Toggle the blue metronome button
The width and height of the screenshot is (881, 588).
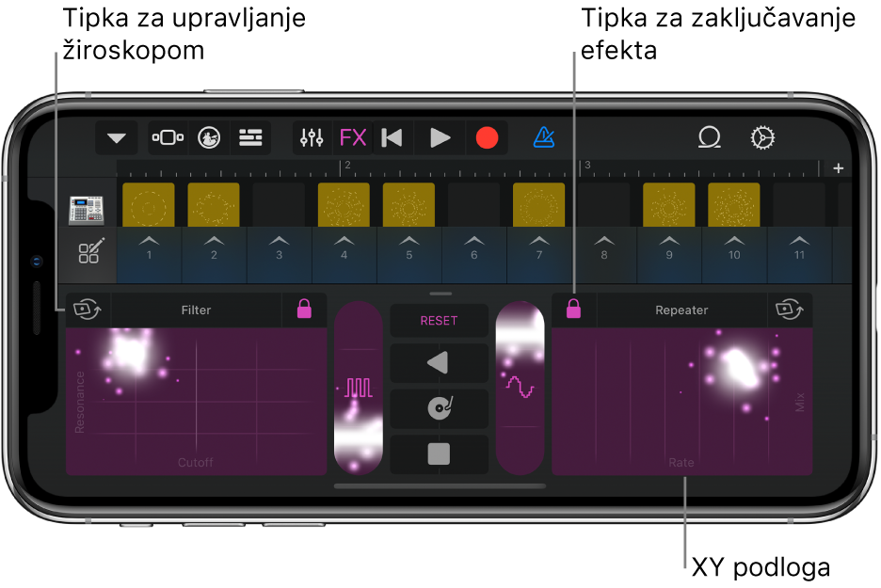click(x=544, y=137)
